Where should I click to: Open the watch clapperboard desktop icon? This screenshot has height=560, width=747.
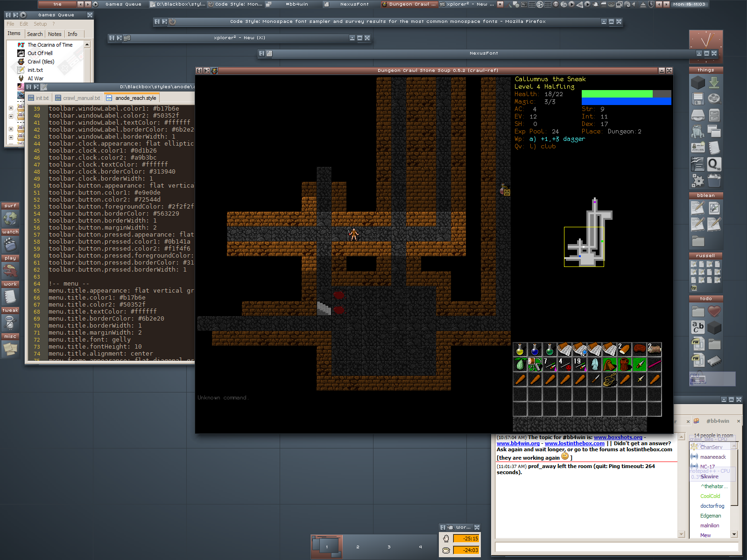tap(10, 244)
